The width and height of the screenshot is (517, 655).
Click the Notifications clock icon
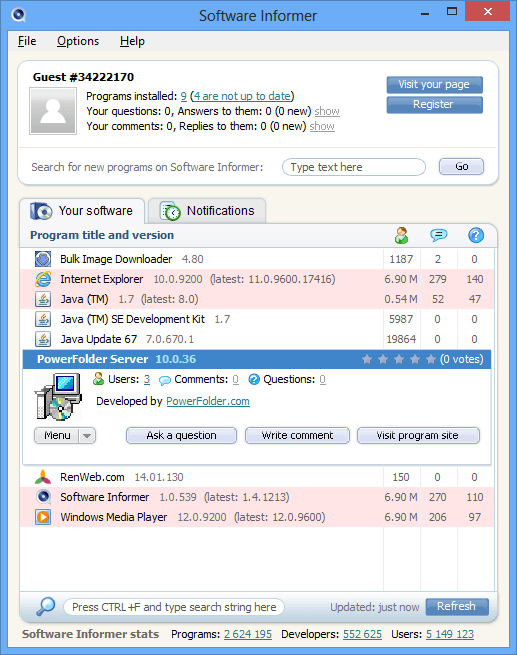[x=170, y=211]
